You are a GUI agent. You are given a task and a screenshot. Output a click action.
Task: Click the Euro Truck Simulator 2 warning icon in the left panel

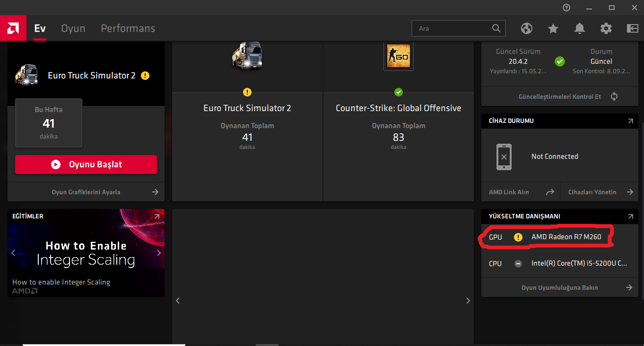(x=145, y=76)
